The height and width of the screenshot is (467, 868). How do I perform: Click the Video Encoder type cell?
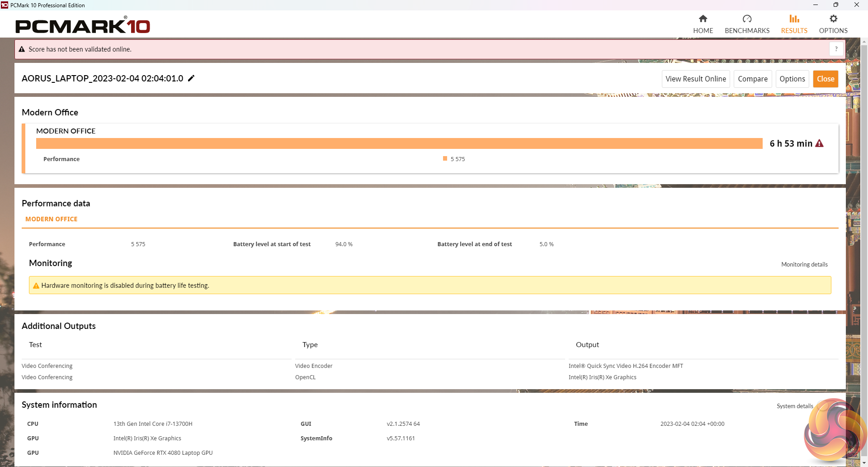[x=314, y=366]
